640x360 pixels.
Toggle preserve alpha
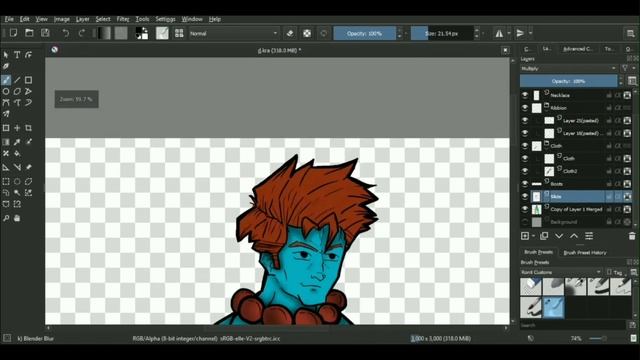307,33
